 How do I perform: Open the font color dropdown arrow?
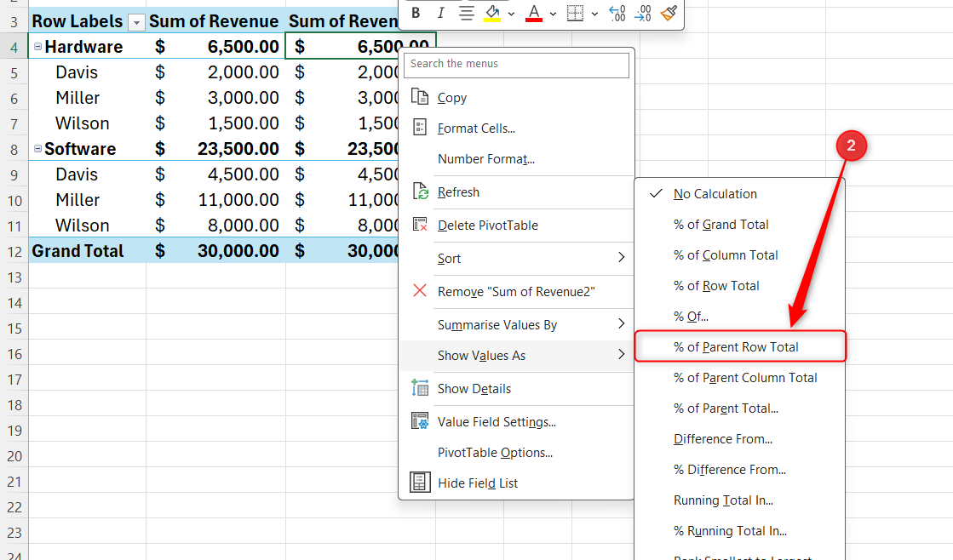click(x=553, y=14)
